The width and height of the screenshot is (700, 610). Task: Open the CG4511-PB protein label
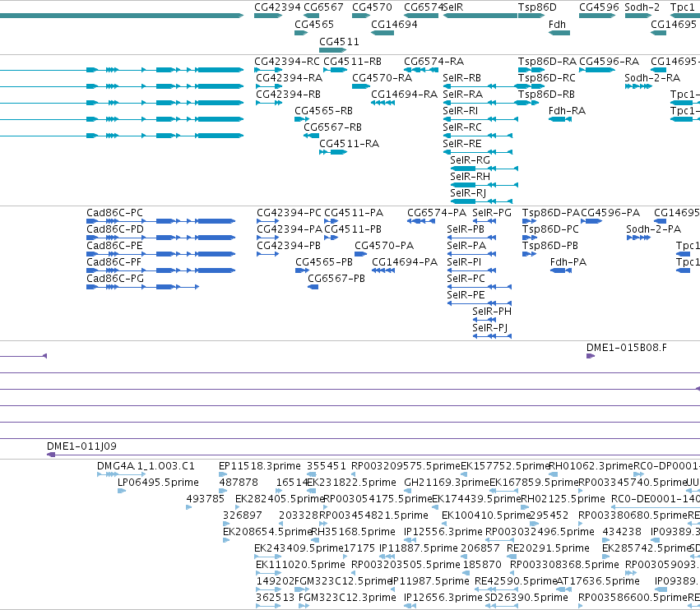tap(353, 229)
